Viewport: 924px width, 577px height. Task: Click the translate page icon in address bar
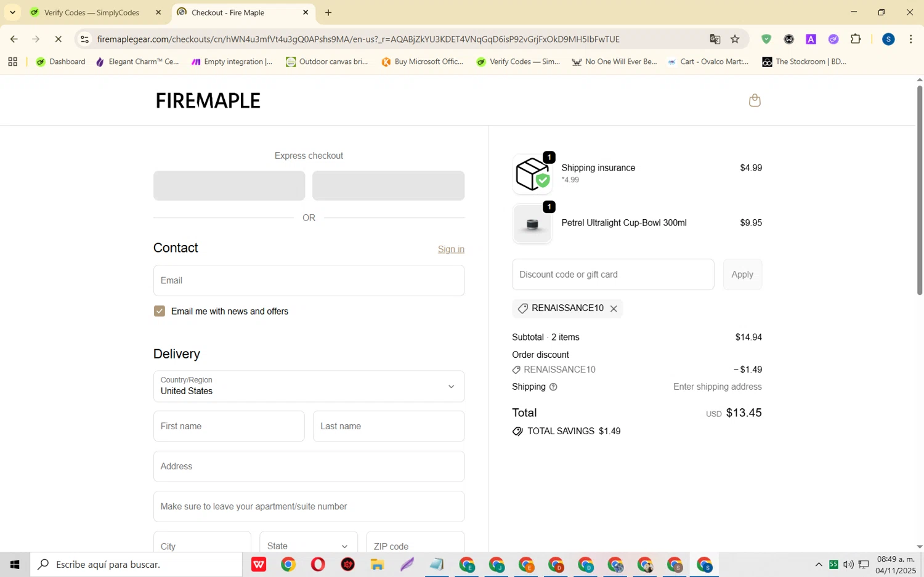tap(715, 39)
